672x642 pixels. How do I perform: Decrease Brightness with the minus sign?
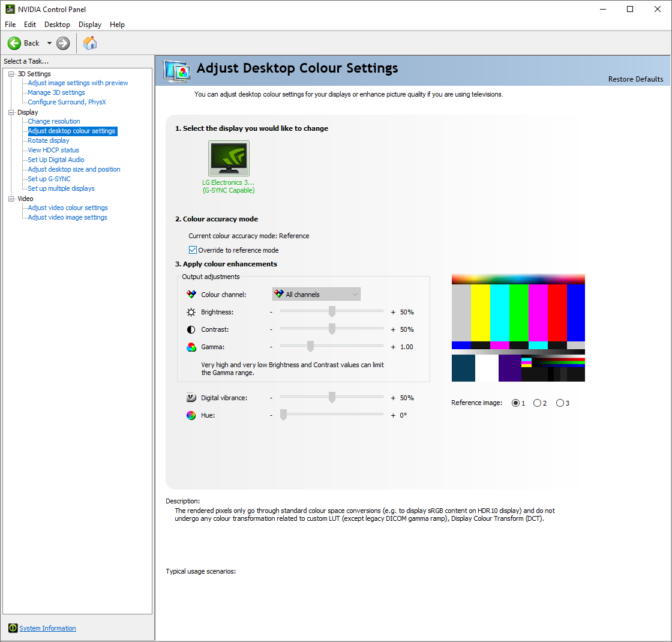pos(271,313)
